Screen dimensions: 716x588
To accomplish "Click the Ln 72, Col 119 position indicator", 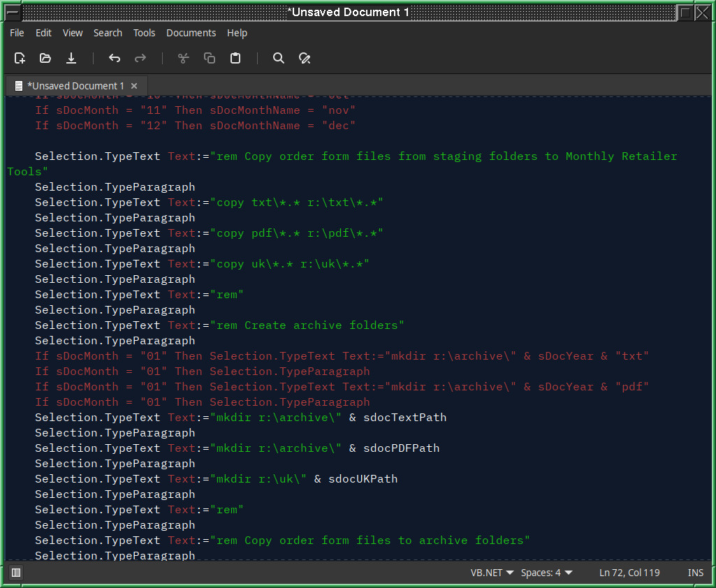I will tap(629, 573).
